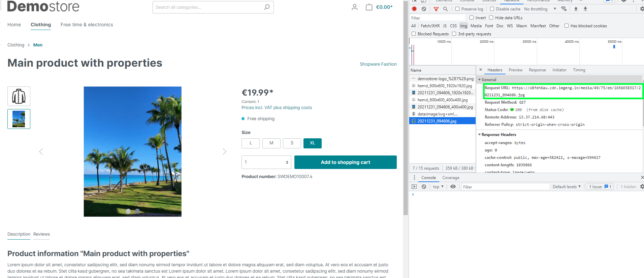Click the console Filter input

point(505,187)
